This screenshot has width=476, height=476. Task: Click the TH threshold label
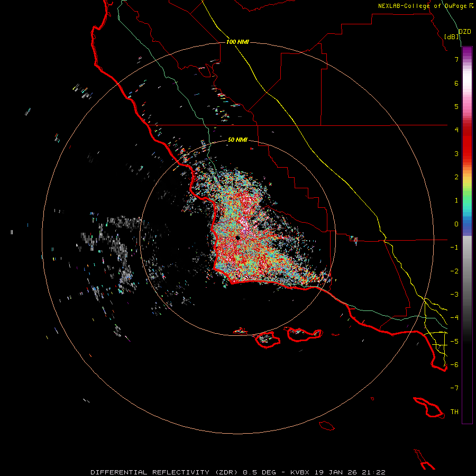454,412
